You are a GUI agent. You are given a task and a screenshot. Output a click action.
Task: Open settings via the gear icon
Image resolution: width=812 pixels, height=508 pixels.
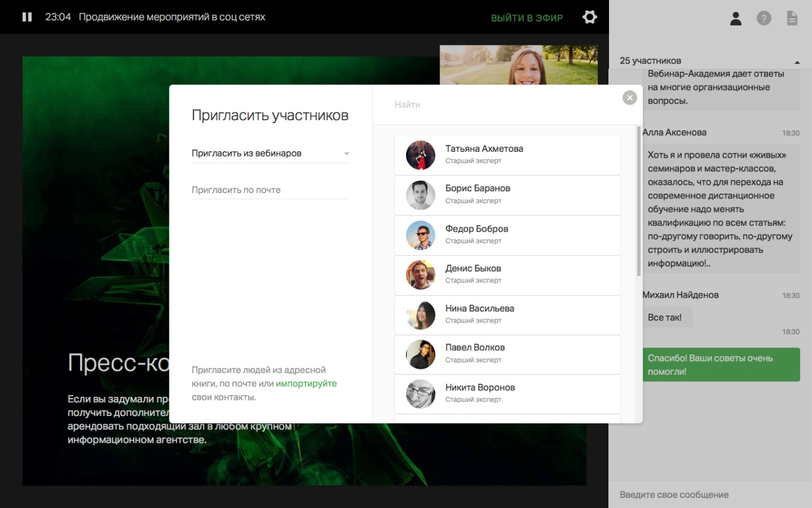pos(589,17)
